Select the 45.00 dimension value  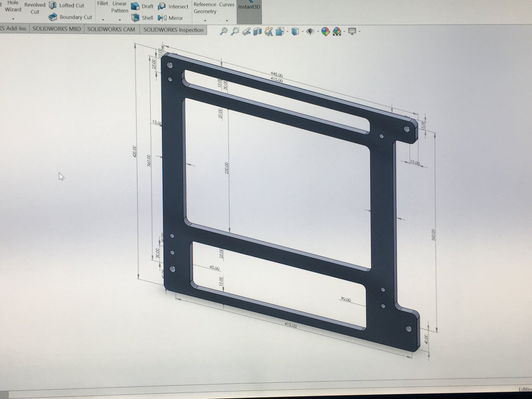(214, 268)
